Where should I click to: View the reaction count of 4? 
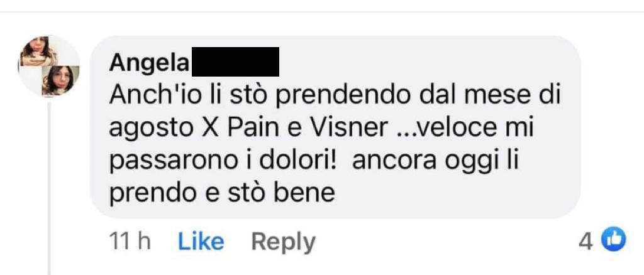click(586, 241)
